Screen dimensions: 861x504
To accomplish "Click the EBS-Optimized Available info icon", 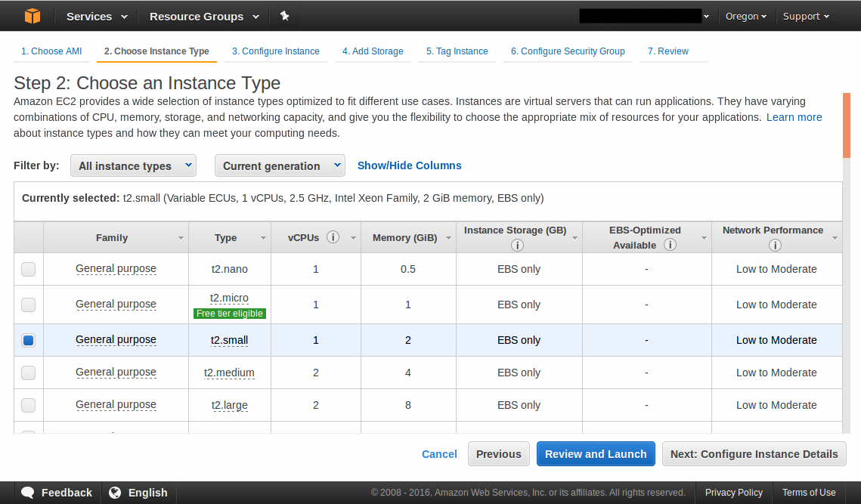I will (670, 245).
